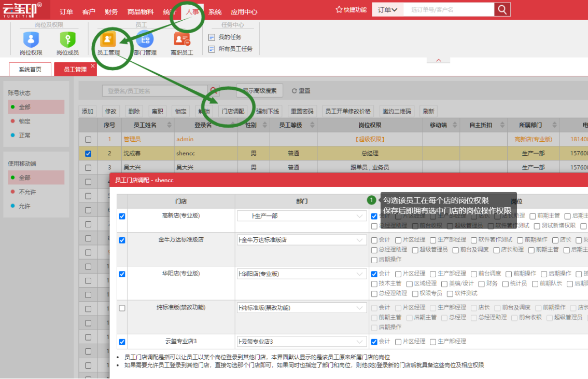Filter mobile usage by 允许
The width and height of the screenshot is (588, 379).
(36, 206)
